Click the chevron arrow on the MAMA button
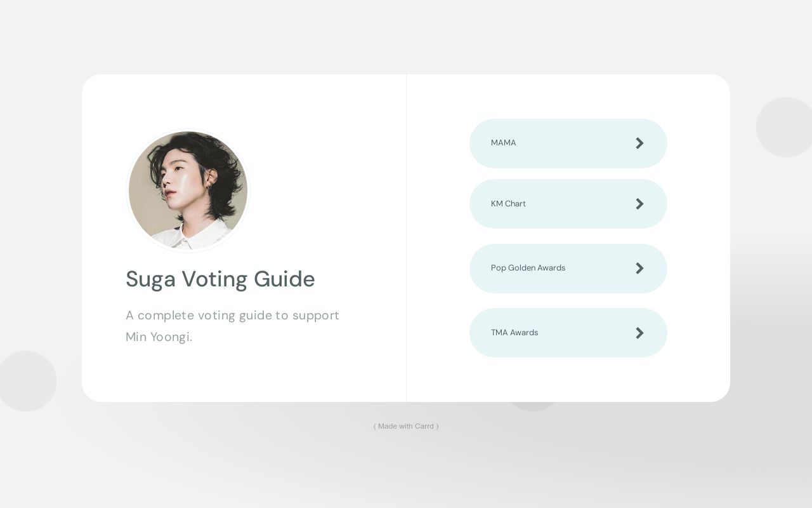812x508 pixels. pyautogui.click(x=639, y=143)
